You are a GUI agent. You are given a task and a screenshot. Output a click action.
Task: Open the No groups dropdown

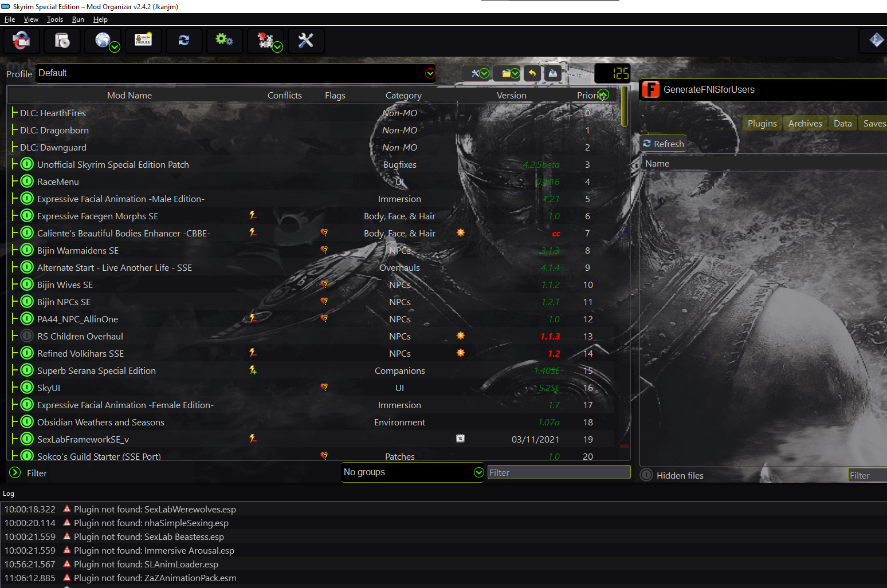413,472
